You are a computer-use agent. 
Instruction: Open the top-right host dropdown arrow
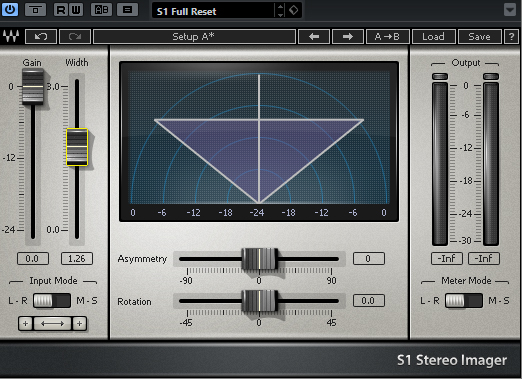510,10
